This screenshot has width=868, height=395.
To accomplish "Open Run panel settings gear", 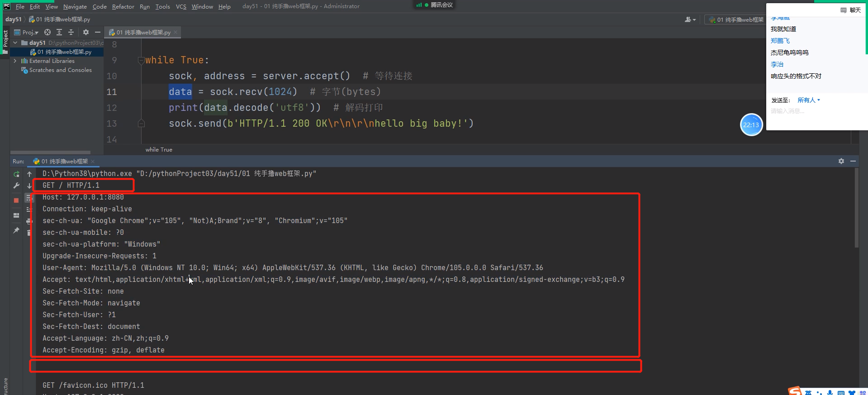I will coord(841,161).
